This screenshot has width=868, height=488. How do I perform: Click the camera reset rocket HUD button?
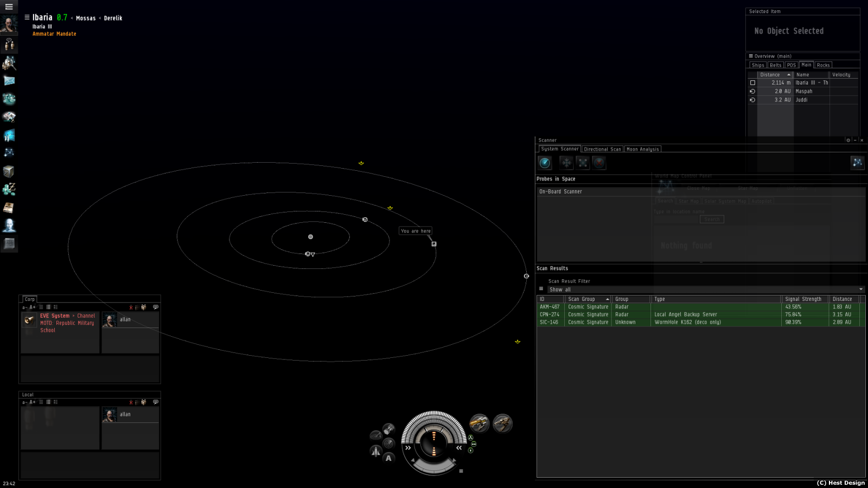[375, 451]
